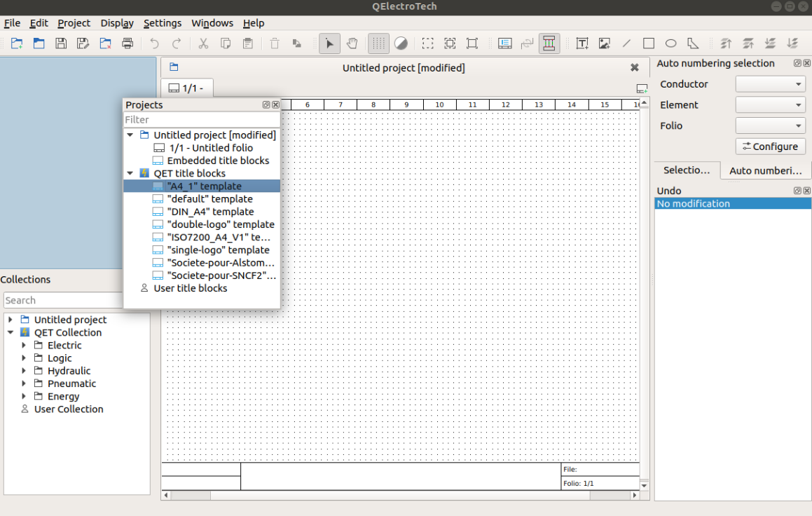Viewport: 812px width, 516px height.
Task: Click the raise icon
Action: click(x=748, y=43)
